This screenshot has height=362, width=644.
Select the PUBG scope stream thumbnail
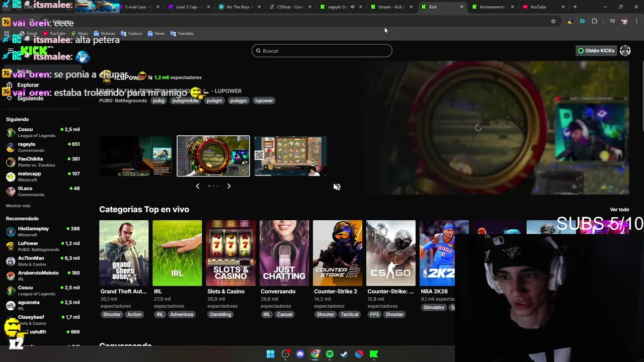213,156
